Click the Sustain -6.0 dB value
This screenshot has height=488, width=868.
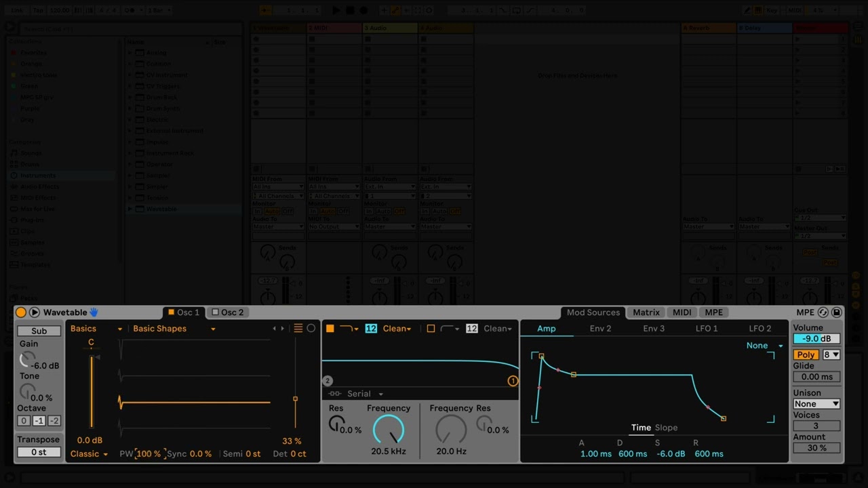pos(671,454)
